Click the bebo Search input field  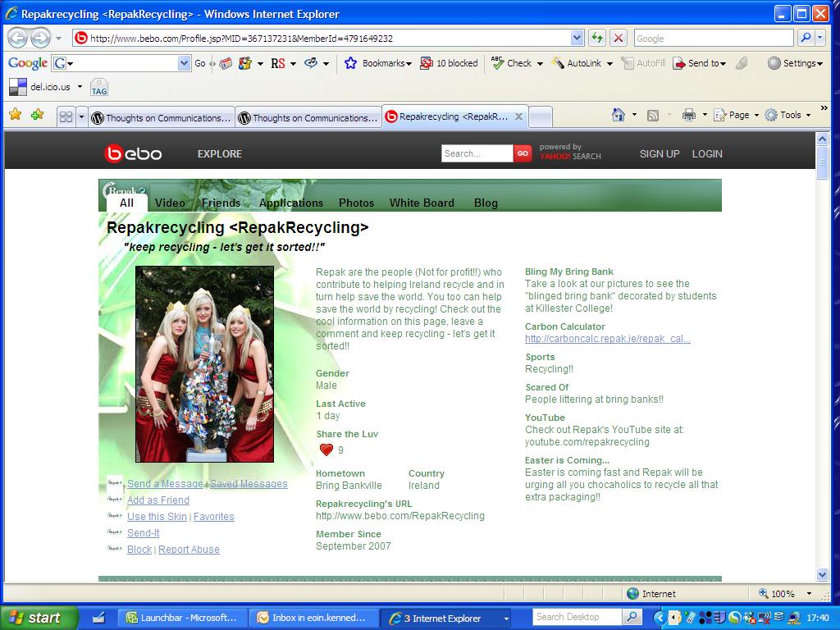click(x=477, y=153)
